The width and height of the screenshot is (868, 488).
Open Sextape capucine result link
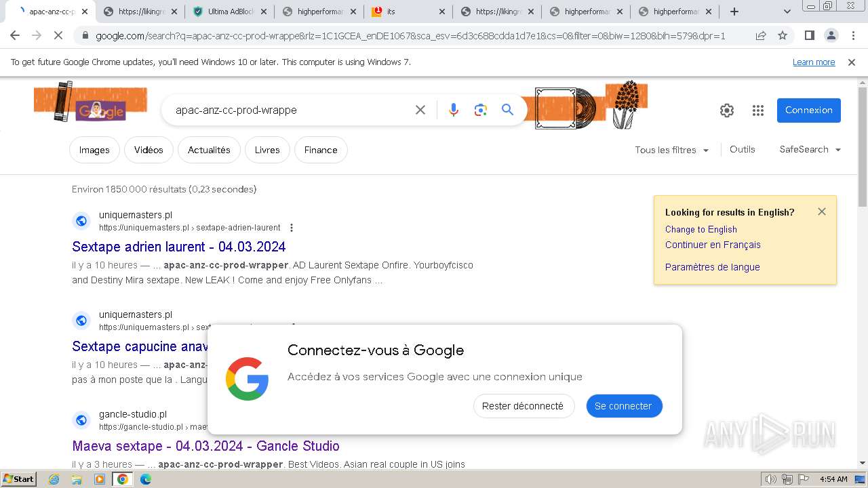click(140, 346)
